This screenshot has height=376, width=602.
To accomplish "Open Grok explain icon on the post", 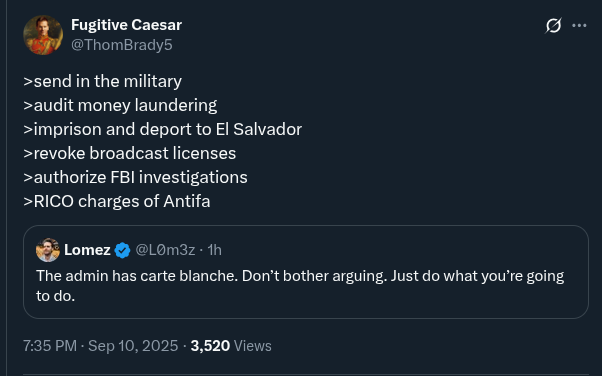I will point(553,26).
